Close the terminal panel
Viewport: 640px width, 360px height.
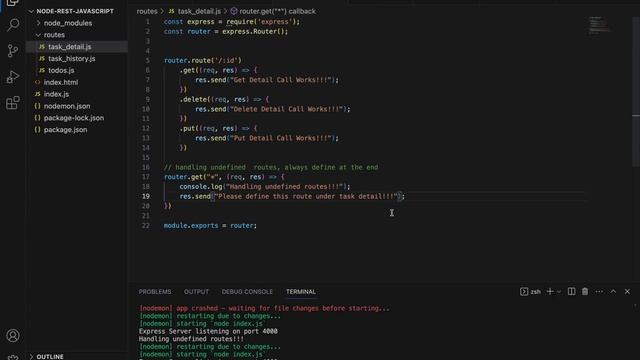[627, 291]
